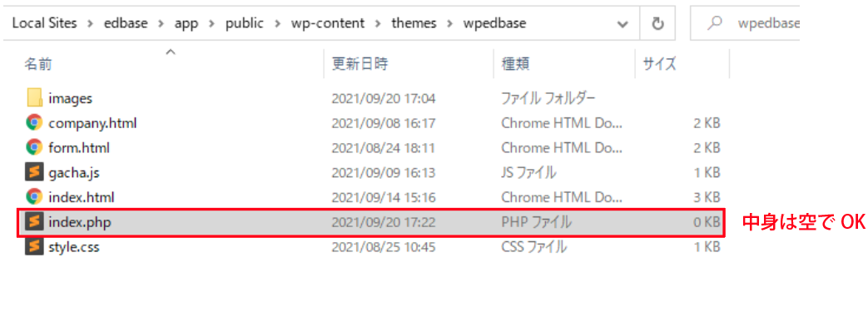Go to app folder in breadcrumb
This screenshot has width=868, height=312.
click(186, 23)
